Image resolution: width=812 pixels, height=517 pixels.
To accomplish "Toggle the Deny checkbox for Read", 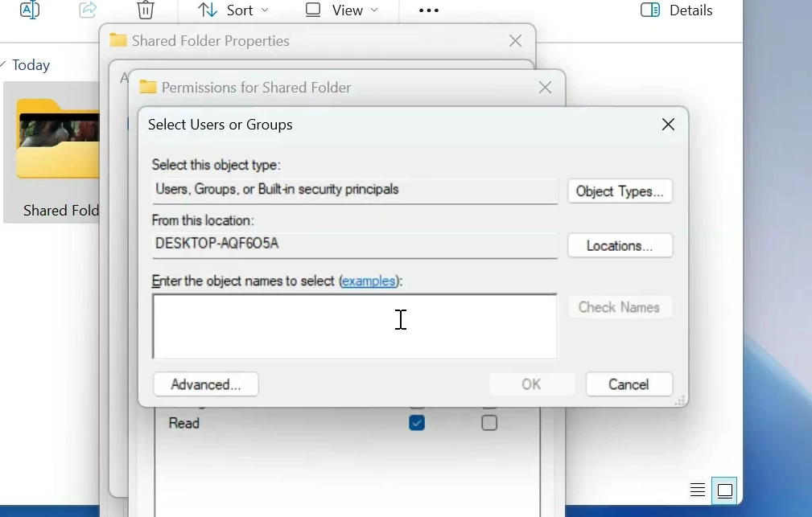I will pyautogui.click(x=489, y=423).
